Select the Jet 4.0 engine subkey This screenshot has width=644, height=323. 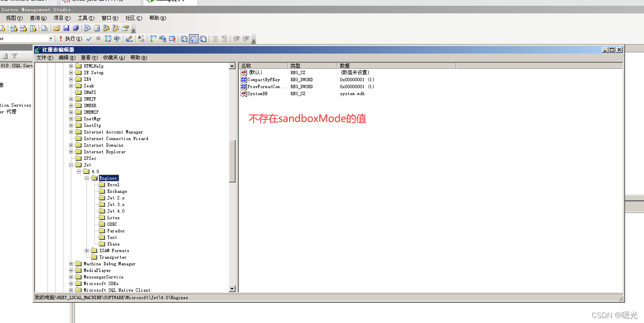tap(116, 211)
